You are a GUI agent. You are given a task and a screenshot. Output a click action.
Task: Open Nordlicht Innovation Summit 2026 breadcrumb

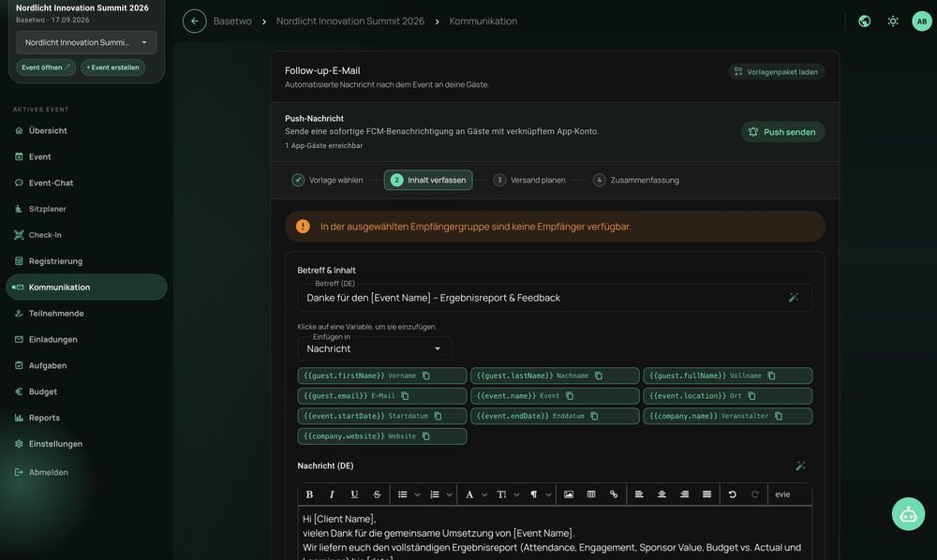click(350, 21)
